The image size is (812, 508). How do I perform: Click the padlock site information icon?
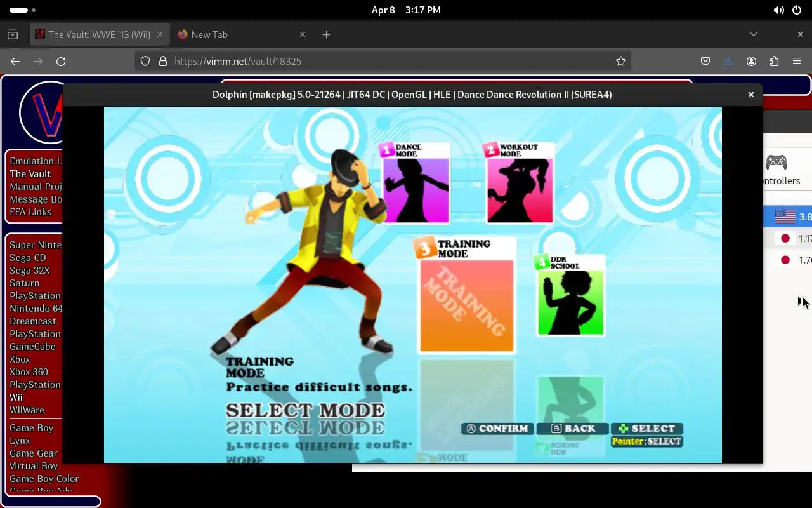[x=163, y=61]
